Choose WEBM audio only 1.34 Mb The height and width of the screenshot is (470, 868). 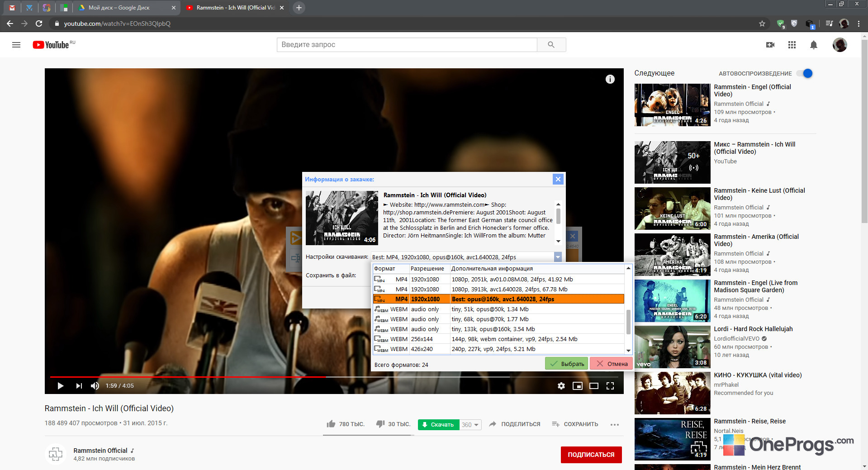498,309
